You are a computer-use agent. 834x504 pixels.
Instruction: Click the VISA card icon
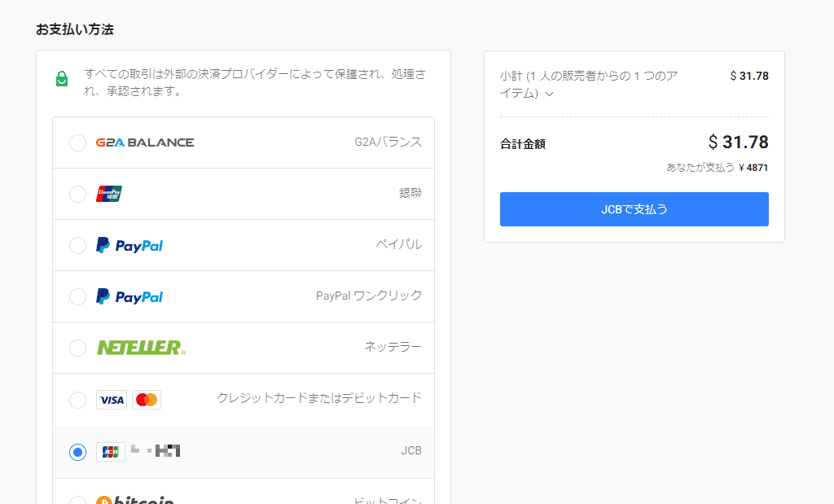click(x=112, y=400)
